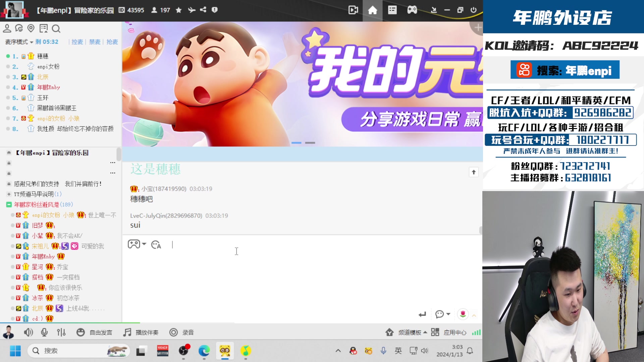Open the QQ penguin tray icon

[353, 351]
